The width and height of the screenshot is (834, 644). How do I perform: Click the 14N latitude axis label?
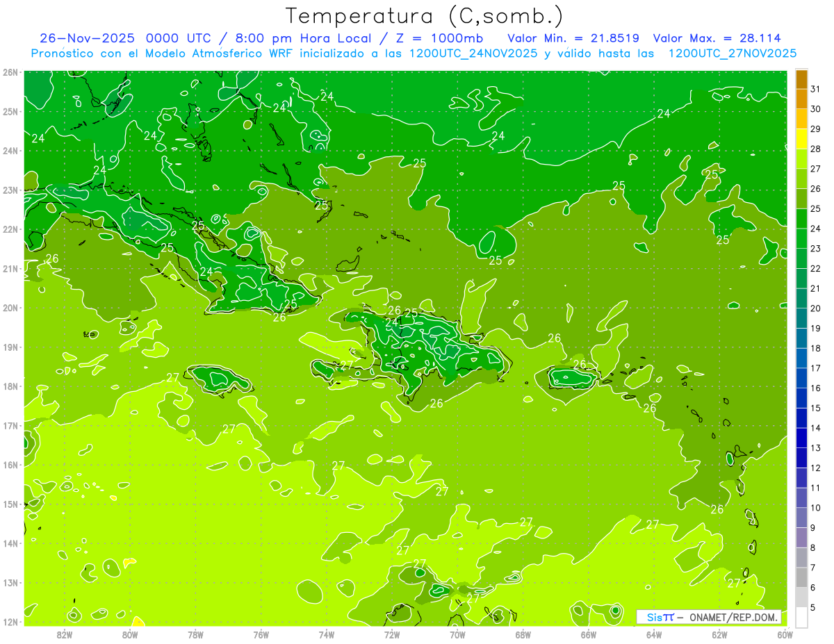[x=10, y=543]
